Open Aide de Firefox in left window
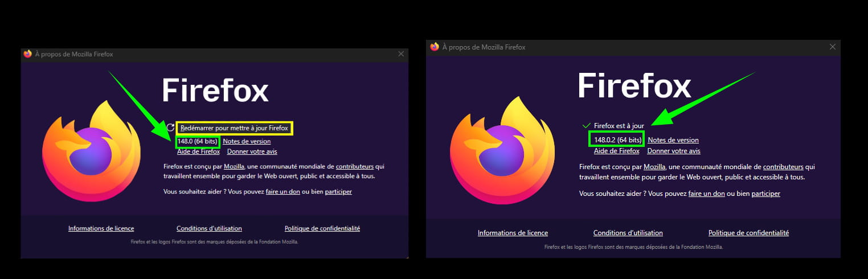The height and width of the screenshot is (279, 868). 198,151
